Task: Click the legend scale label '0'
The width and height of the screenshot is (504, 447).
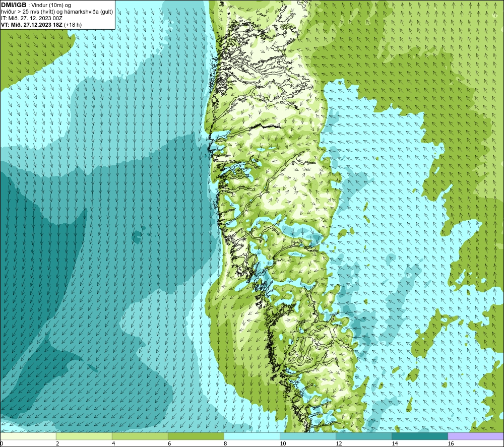Action: [2, 443]
